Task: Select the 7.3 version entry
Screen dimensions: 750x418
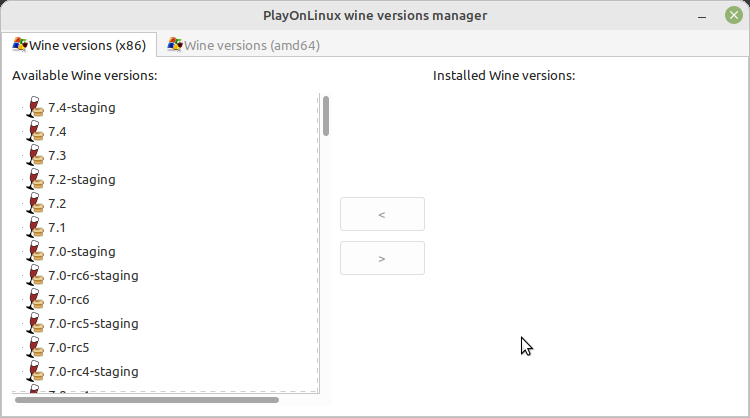Action: tap(57, 155)
